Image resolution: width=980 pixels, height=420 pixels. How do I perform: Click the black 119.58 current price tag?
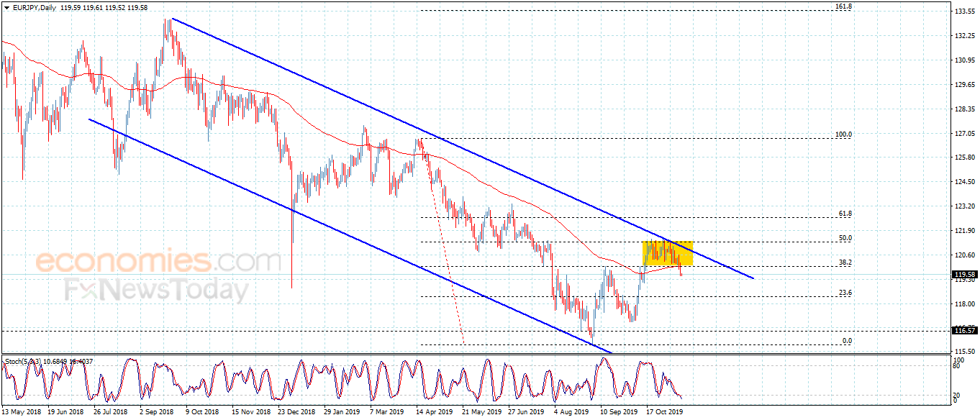coord(963,274)
